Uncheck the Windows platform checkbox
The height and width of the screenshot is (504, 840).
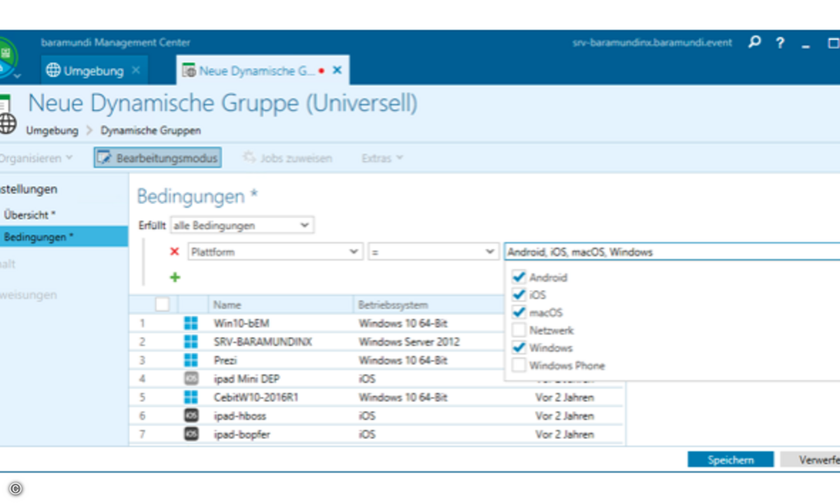(x=519, y=347)
